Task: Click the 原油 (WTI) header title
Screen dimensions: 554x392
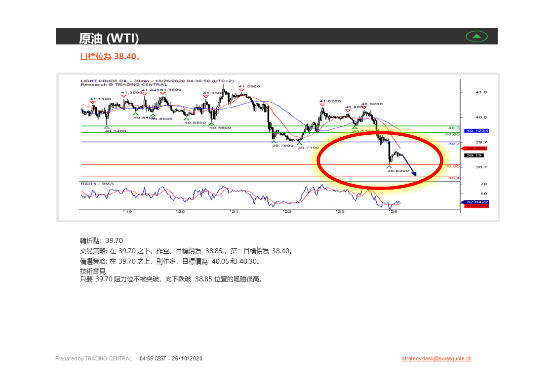Action: 109,38
